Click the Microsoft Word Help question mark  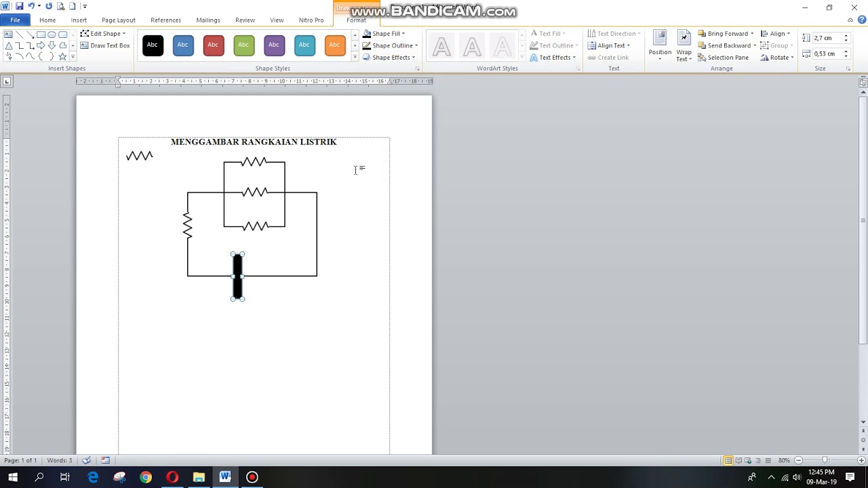pos(861,20)
